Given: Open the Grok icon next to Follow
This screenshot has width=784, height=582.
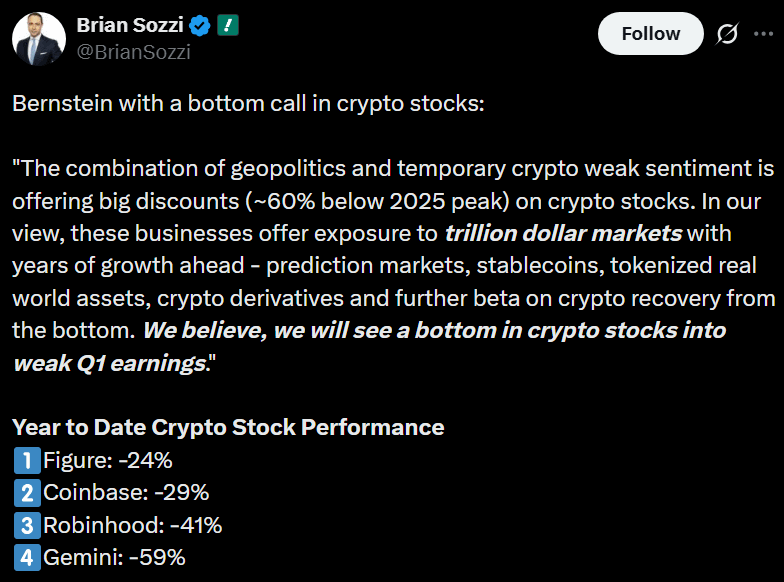Looking at the screenshot, I should coord(728,34).
